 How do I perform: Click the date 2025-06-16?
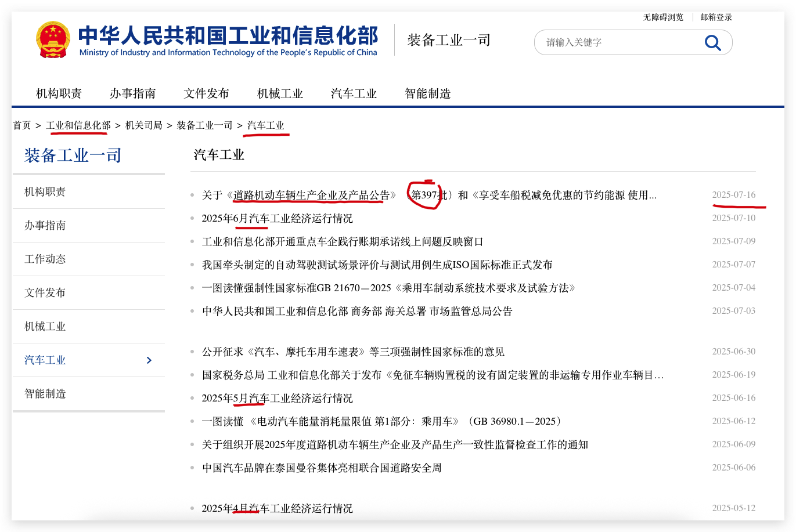[x=734, y=398]
